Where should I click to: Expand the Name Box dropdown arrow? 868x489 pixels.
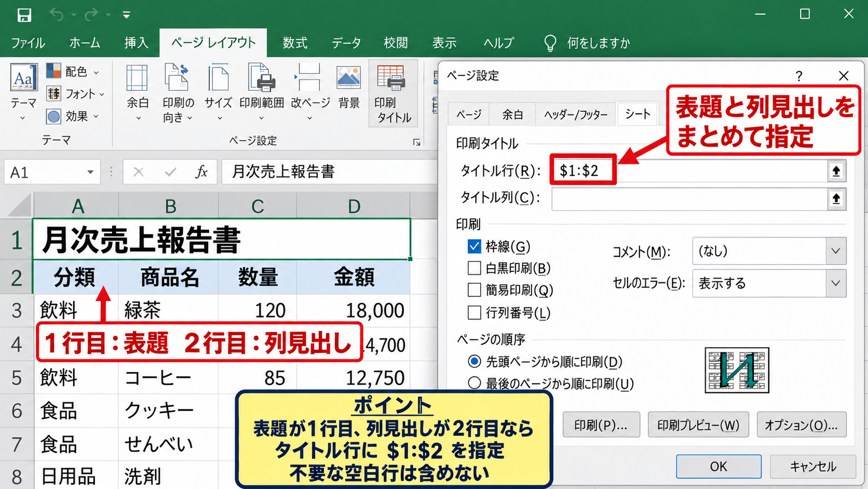point(90,172)
